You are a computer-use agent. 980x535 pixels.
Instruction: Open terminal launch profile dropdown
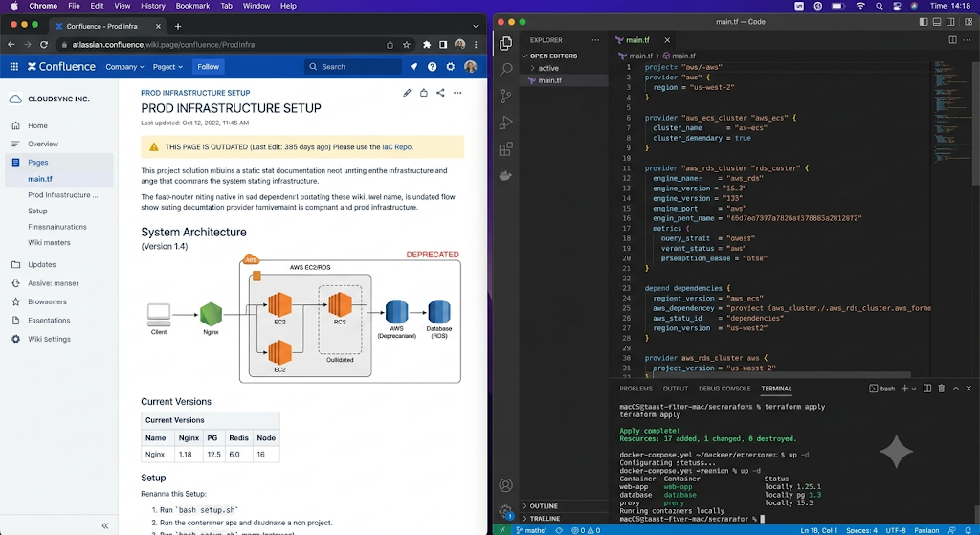click(x=914, y=389)
